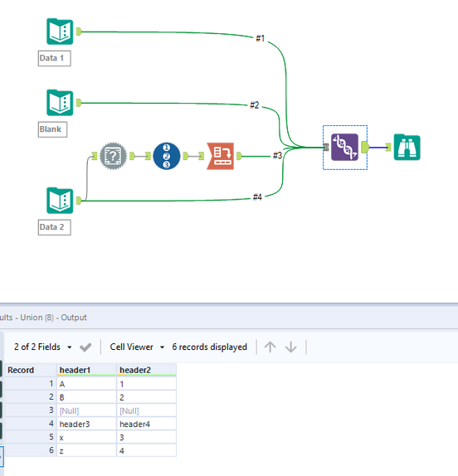Click the Union tool output anchor
The image size is (458, 476).
(365, 148)
